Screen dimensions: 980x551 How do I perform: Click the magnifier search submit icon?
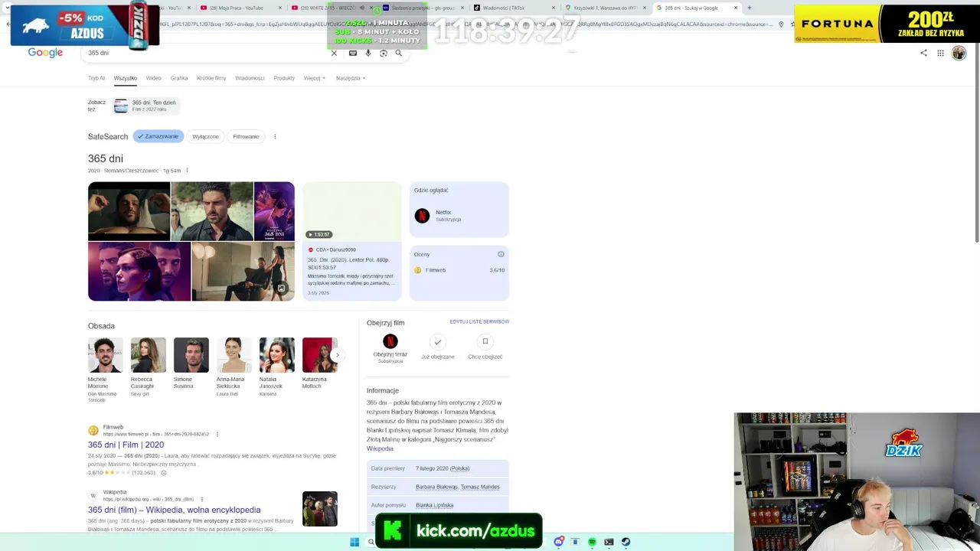(x=398, y=53)
